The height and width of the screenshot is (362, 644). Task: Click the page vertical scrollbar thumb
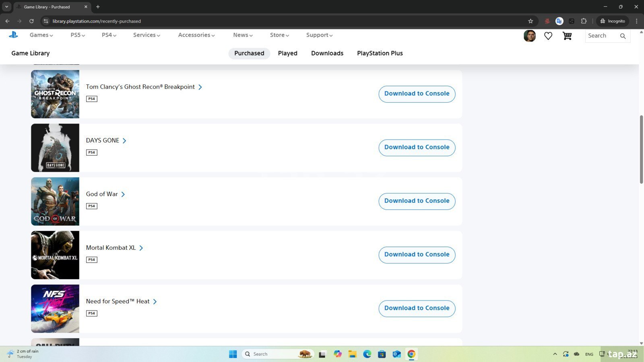click(x=641, y=150)
